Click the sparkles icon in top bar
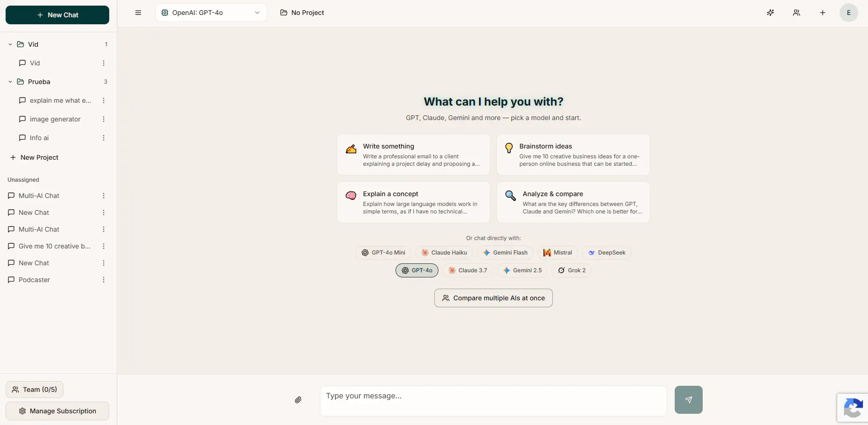Viewport: 868px width, 425px height. tap(770, 13)
